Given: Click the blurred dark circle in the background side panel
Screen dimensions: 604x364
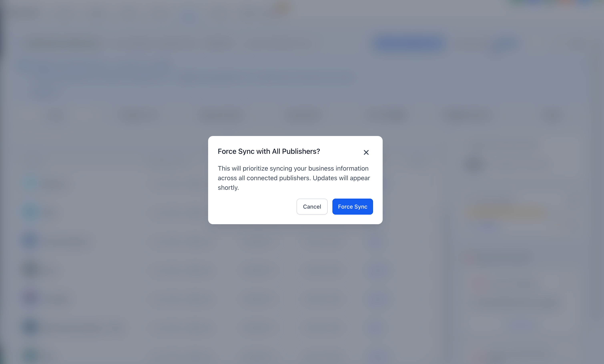Looking at the screenshot, I should click(x=474, y=164).
